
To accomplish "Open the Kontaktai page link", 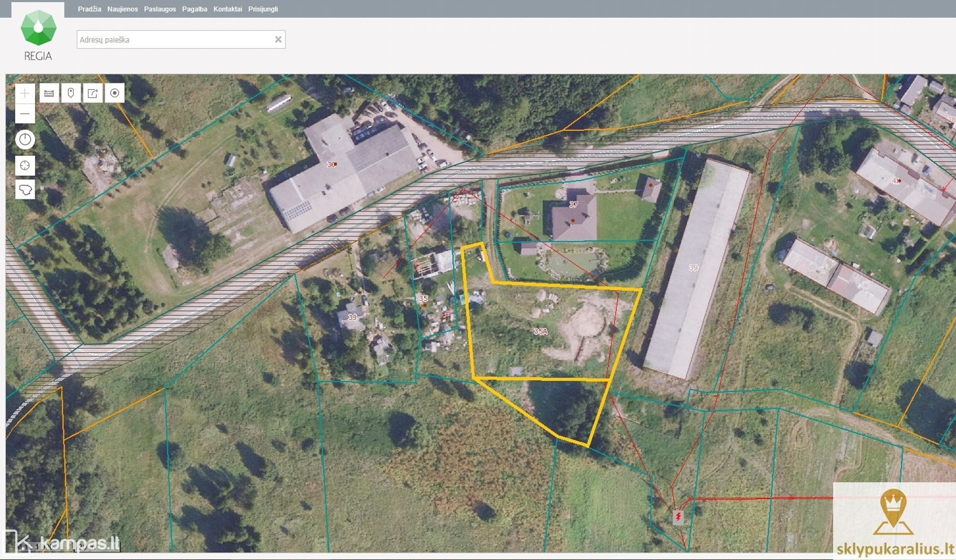I will (227, 9).
